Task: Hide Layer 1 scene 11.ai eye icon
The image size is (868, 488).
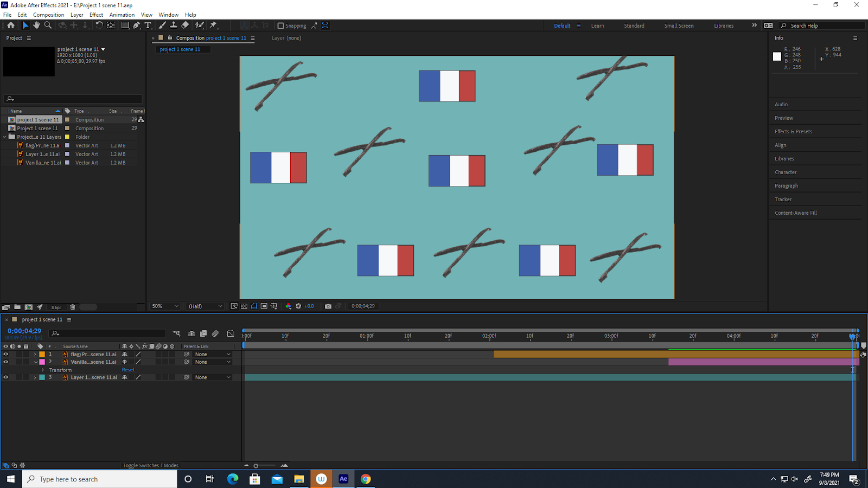Action: (x=6, y=377)
